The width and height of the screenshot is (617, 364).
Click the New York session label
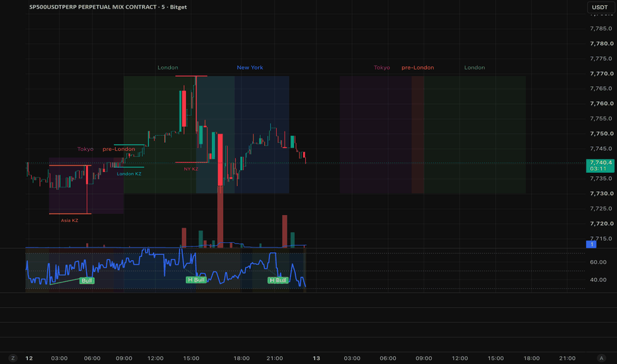[x=250, y=68]
